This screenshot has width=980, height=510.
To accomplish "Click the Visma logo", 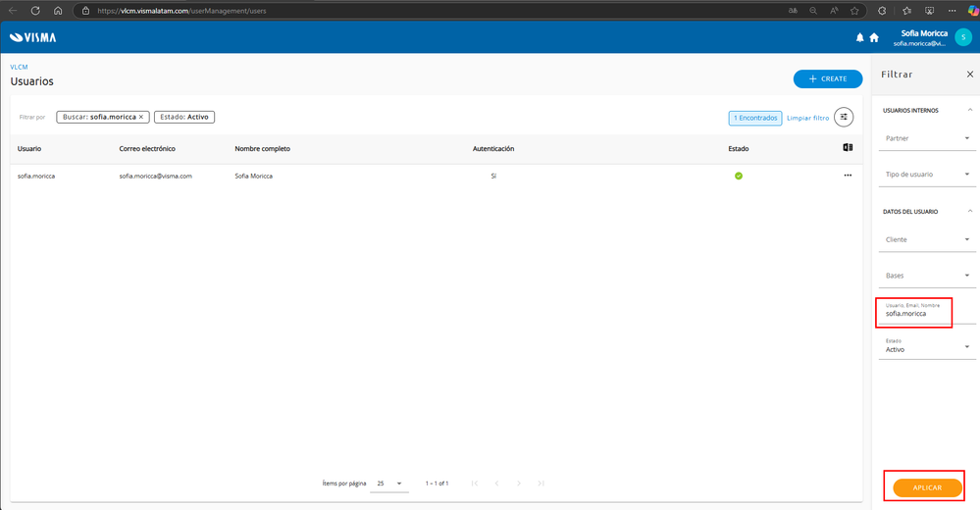I will click(x=33, y=37).
